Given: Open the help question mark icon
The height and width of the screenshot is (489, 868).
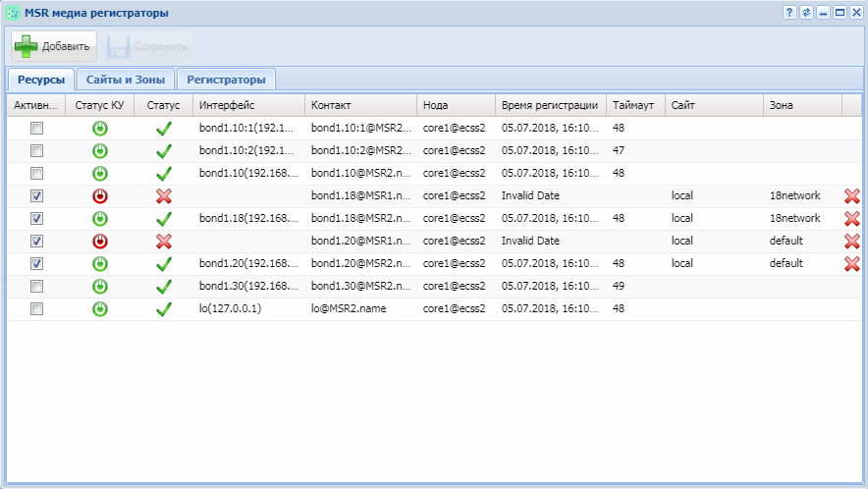Looking at the screenshot, I should (x=789, y=13).
